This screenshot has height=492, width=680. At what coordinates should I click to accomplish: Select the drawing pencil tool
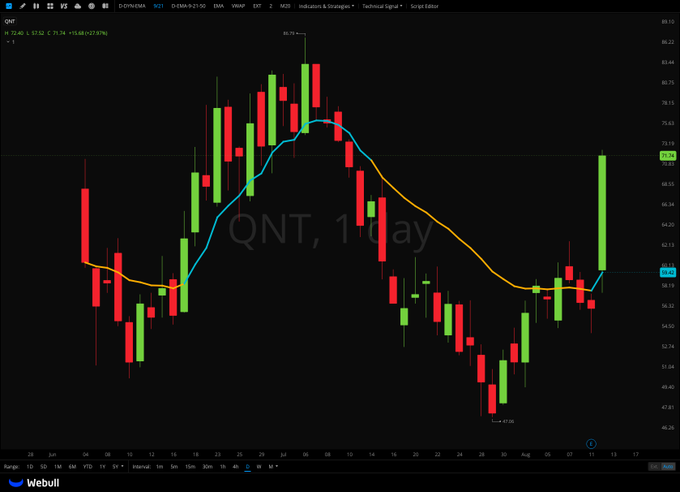[23, 6]
